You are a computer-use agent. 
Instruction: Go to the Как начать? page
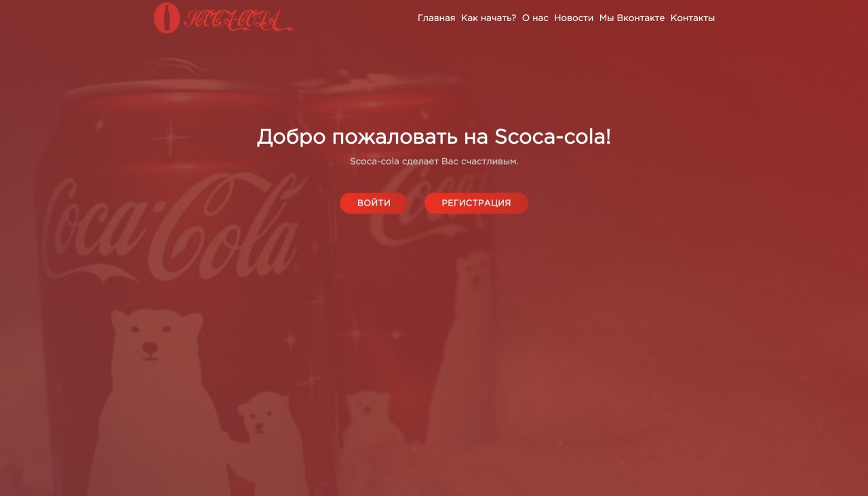[488, 18]
